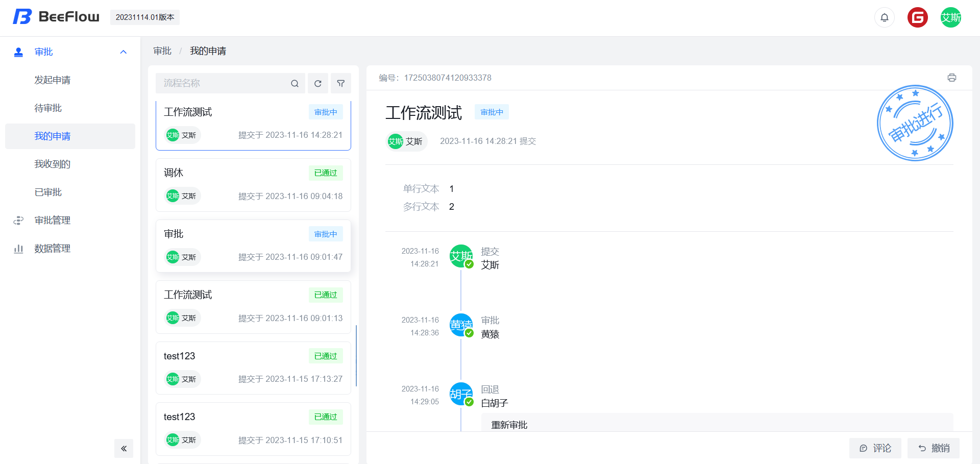980x464 pixels.
Task: Click 艾斯 avatar in 调休 card
Action: click(x=173, y=196)
